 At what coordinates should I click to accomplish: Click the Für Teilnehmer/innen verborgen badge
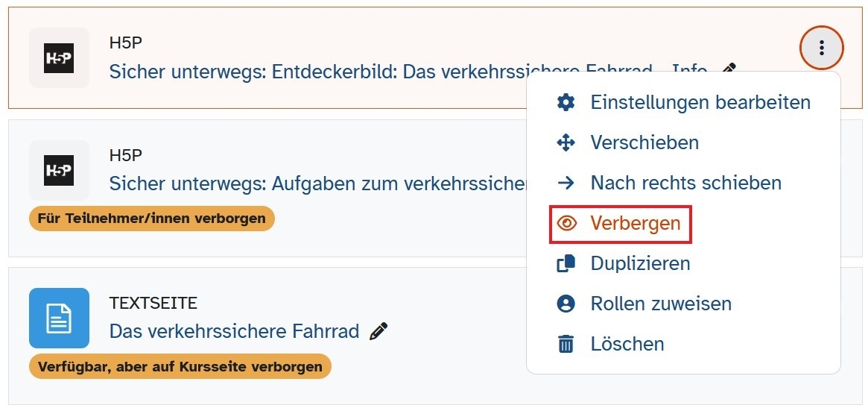click(x=152, y=219)
